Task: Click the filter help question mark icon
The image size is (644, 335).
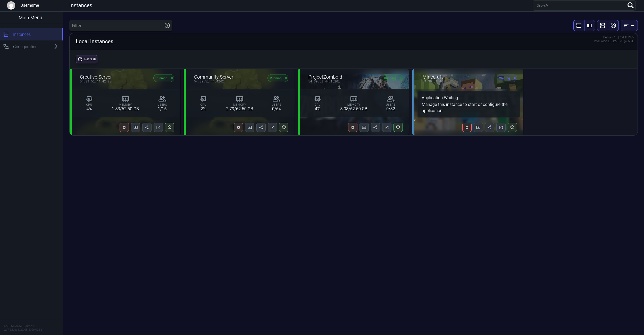Action: (x=167, y=26)
